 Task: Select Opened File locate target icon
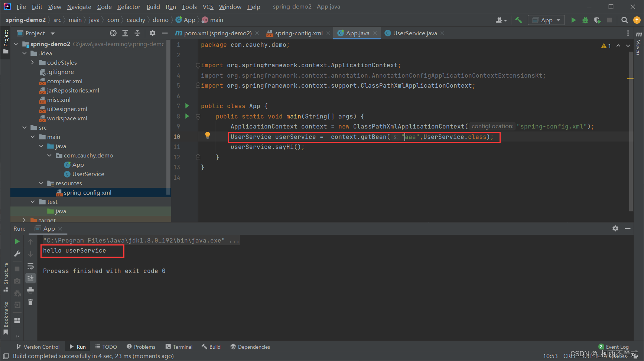coord(113,33)
